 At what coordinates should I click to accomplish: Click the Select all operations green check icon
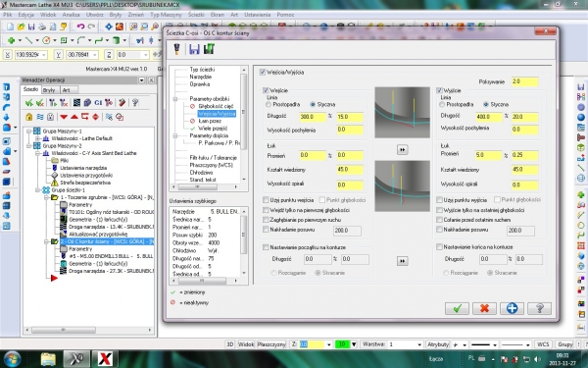pyautogui.click(x=28, y=102)
